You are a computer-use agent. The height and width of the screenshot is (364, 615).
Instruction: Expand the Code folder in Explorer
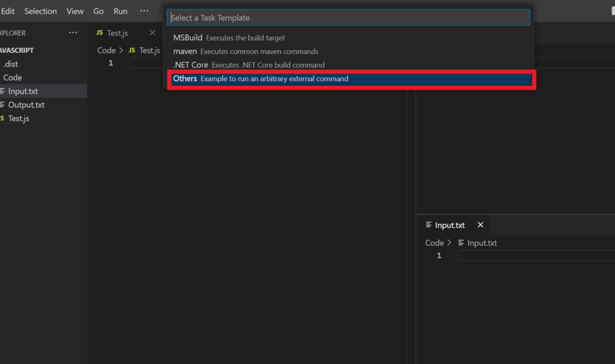click(13, 77)
